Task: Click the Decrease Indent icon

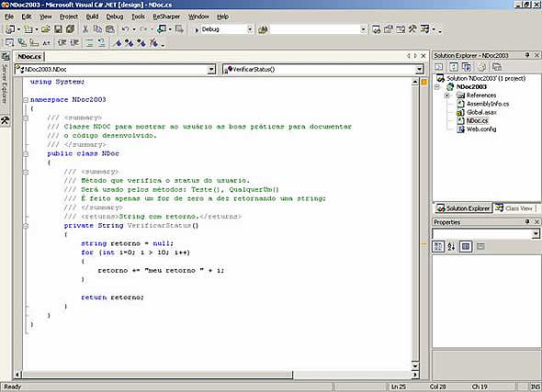Action: click(x=62, y=43)
